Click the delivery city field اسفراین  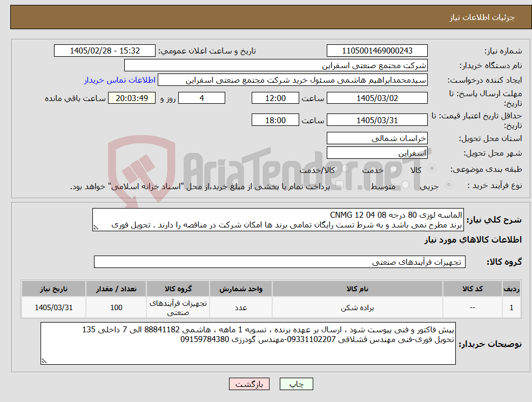[377, 153]
